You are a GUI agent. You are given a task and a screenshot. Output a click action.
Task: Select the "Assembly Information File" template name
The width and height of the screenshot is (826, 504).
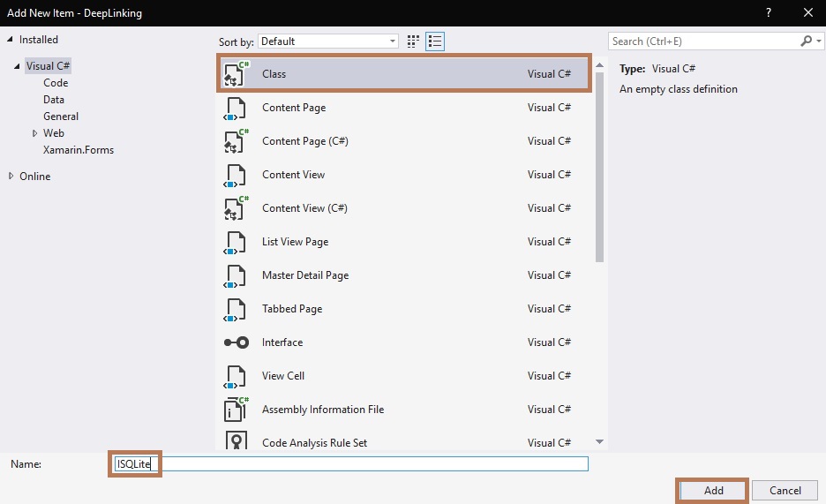click(323, 410)
